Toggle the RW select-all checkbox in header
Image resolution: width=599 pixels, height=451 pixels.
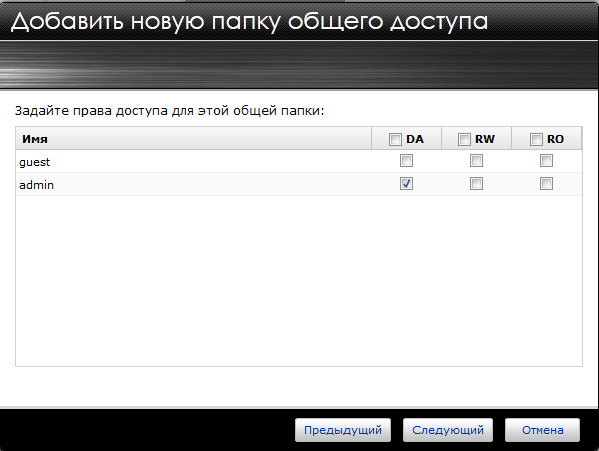point(464,139)
